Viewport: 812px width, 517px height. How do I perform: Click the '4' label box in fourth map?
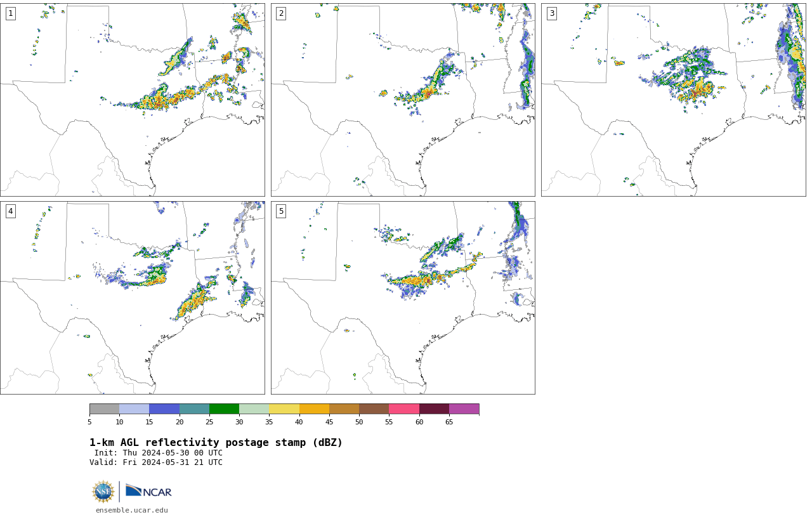(10, 211)
